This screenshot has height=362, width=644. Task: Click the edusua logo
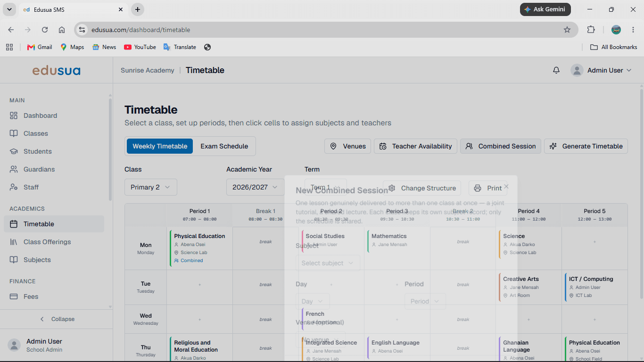[56, 71]
